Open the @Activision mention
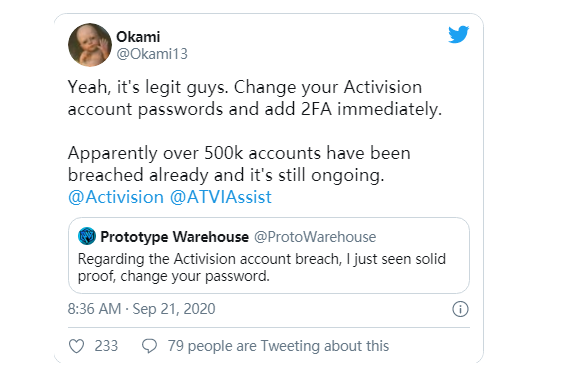Image resolution: width=573 pixels, height=375 pixels. 116,197
